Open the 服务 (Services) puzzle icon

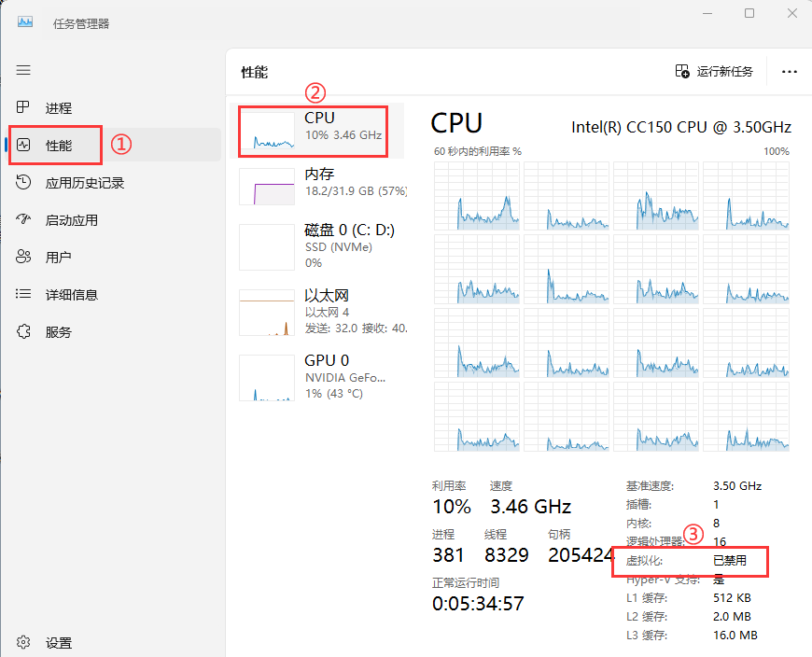(24, 332)
